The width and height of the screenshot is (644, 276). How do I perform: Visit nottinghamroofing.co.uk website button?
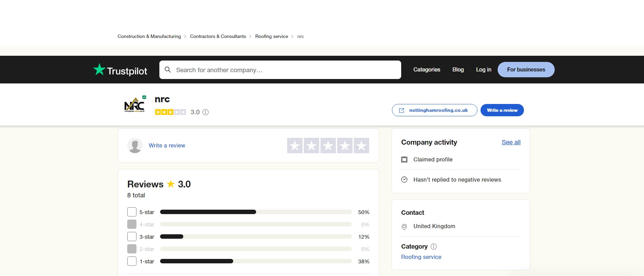click(434, 110)
